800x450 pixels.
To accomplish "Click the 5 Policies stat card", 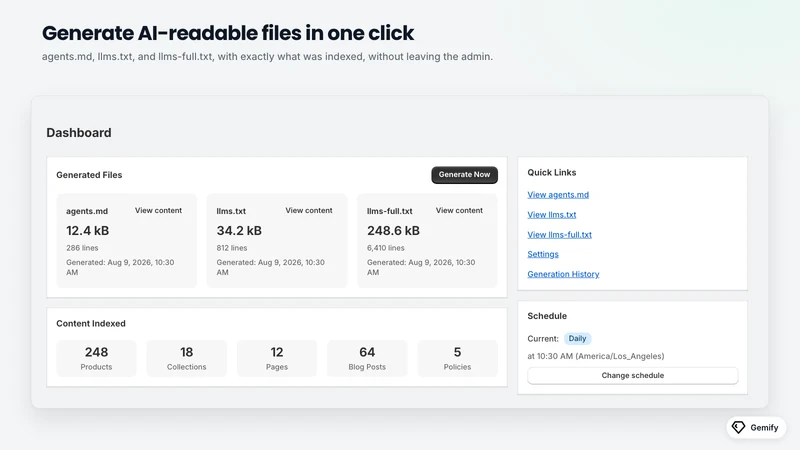I will (458, 358).
